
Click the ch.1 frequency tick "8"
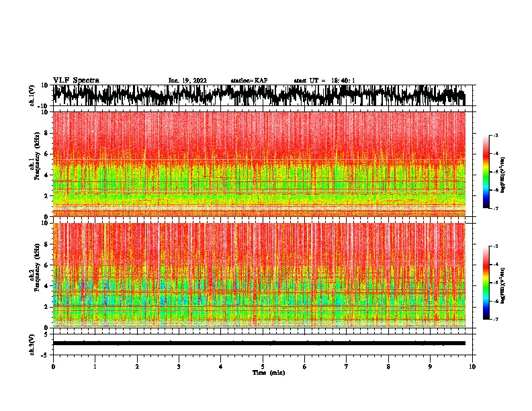pos(47,133)
